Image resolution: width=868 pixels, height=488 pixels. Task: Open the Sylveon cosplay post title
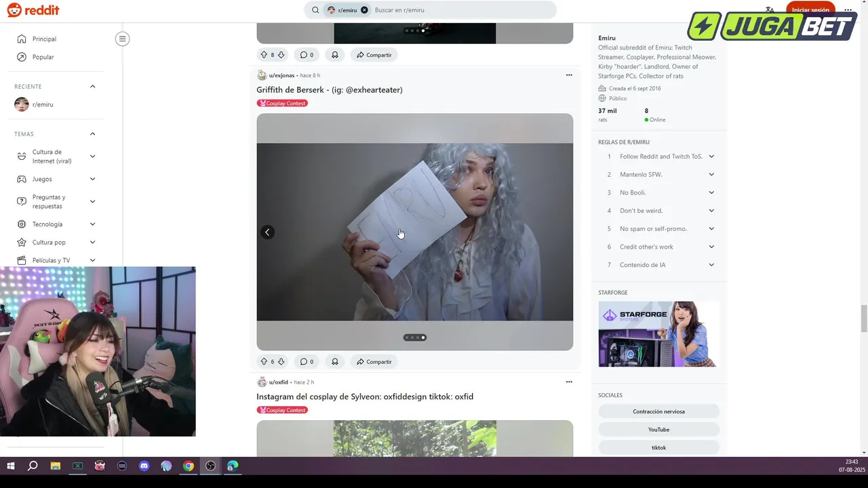(x=365, y=396)
